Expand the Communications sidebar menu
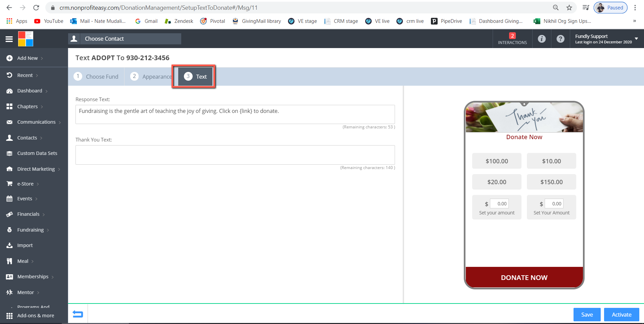The image size is (644, 324). 36,122
